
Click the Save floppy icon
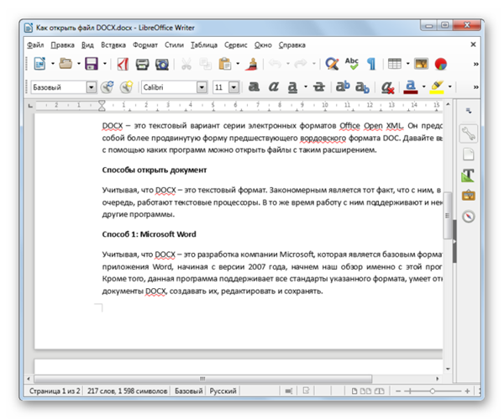click(x=92, y=64)
